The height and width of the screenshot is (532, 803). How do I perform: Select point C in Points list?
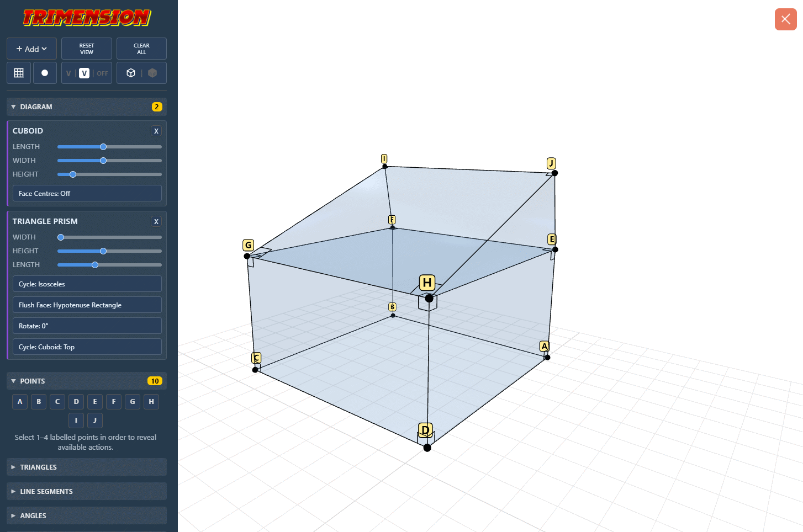pos(57,402)
